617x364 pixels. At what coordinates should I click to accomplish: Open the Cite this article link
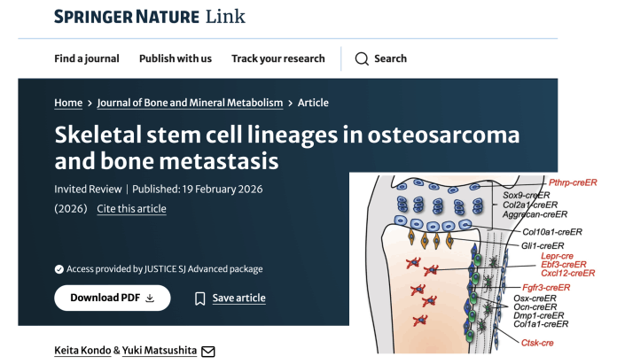(x=131, y=209)
